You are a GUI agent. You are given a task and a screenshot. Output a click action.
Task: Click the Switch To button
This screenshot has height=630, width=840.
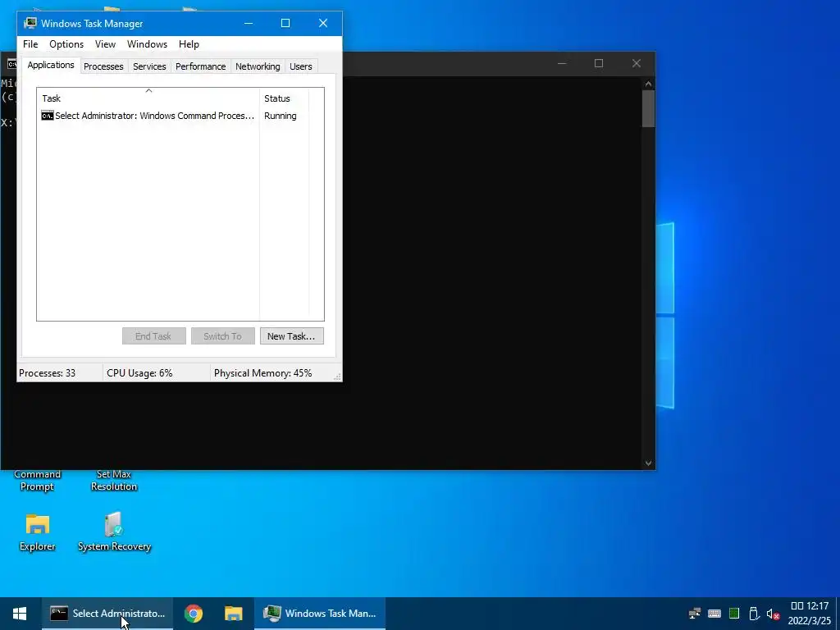pyautogui.click(x=223, y=336)
